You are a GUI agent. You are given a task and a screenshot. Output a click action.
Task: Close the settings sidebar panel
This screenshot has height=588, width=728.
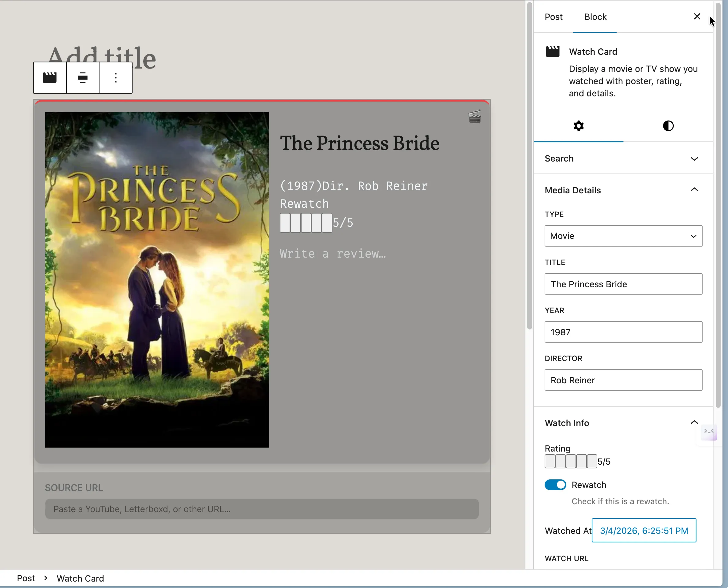coord(697,17)
